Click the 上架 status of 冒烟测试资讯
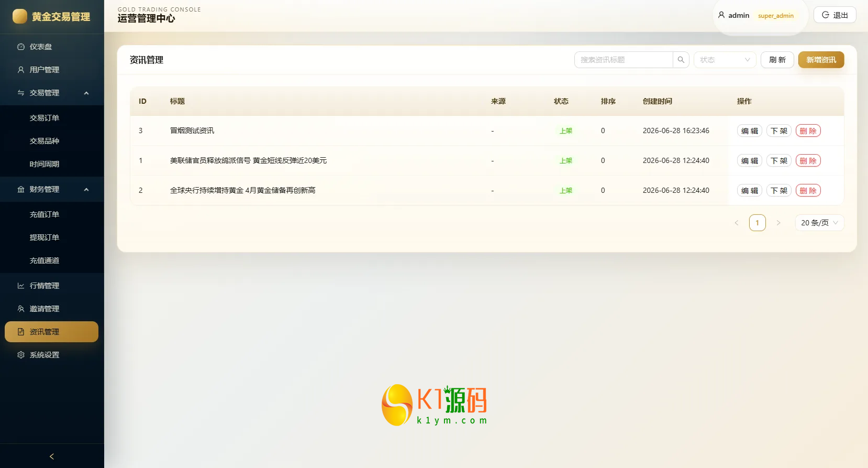The width and height of the screenshot is (868, 468). 566,131
